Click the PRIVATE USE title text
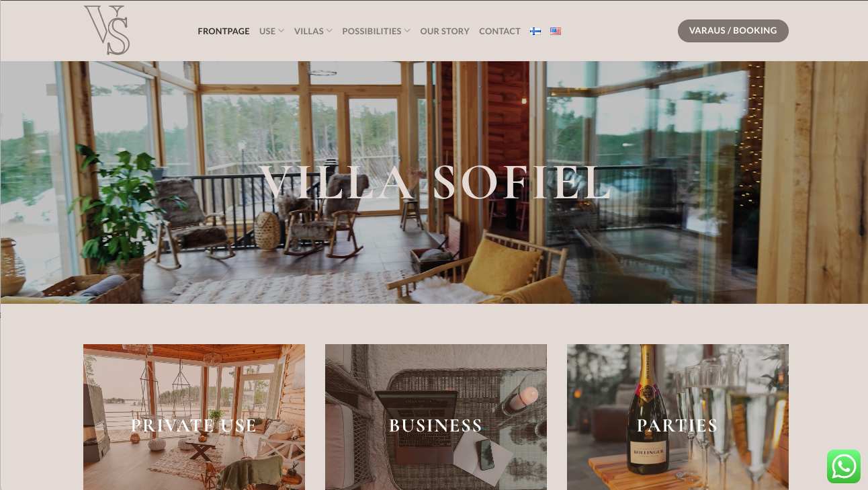Image resolution: width=868 pixels, height=490 pixels. 193,425
